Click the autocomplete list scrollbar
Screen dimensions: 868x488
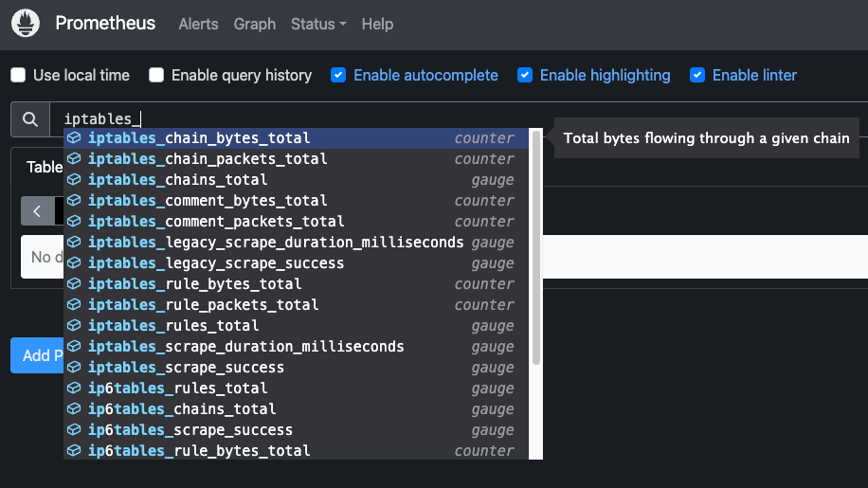pos(535,247)
